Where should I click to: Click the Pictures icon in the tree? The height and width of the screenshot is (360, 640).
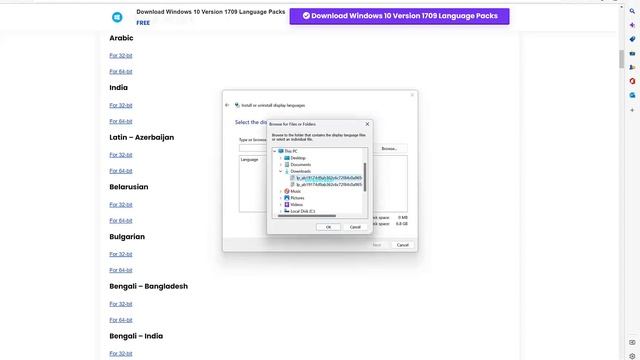tap(287, 198)
